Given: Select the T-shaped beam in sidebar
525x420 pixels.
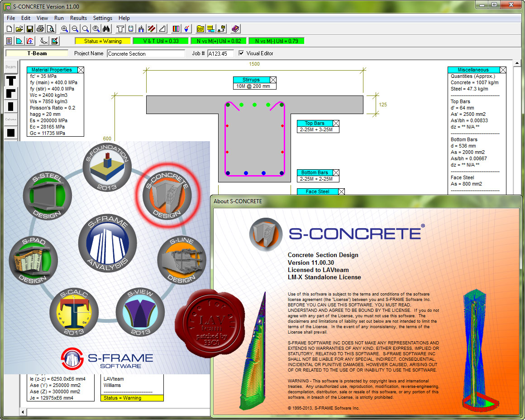Looking at the screenshot, I should point(11,81).
